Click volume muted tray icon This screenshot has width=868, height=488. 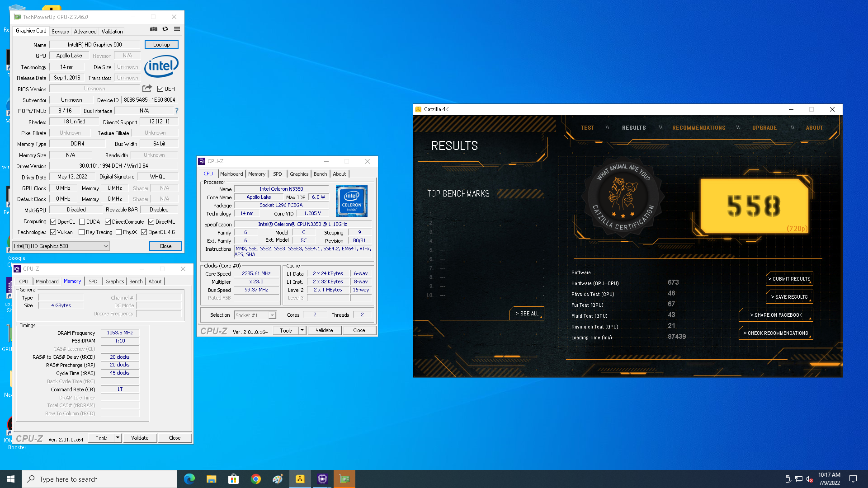[810, 479]
